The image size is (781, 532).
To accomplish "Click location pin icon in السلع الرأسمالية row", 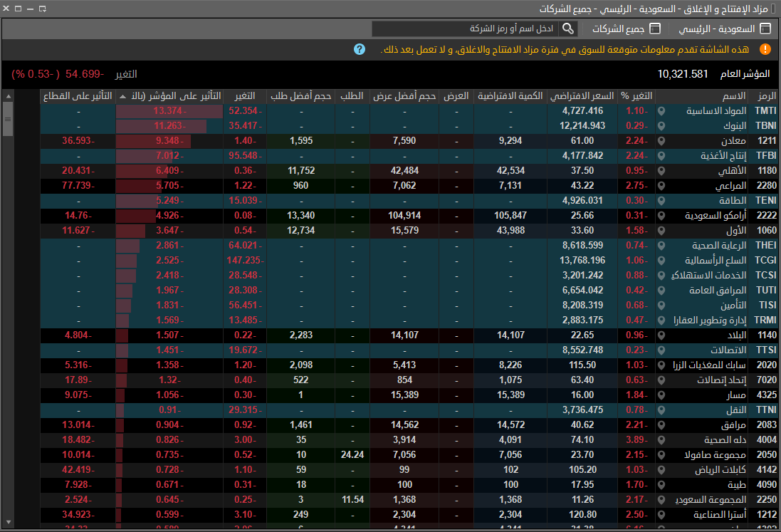I will [661, 261].
